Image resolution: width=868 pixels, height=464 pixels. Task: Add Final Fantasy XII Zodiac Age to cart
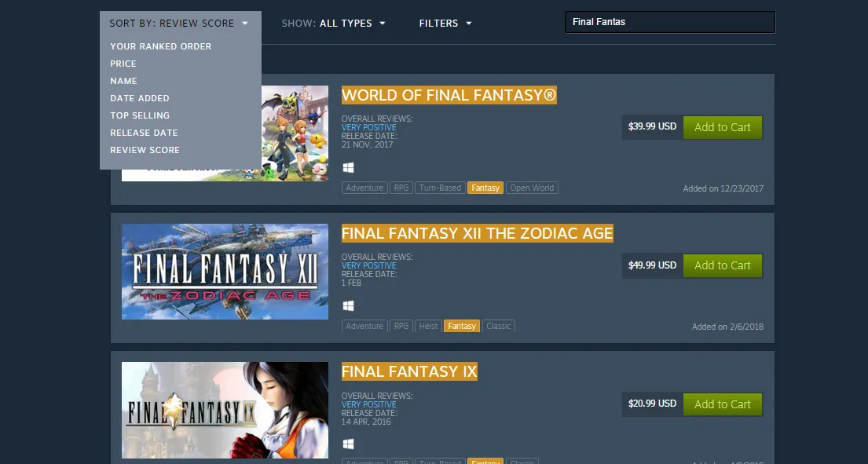click(723, 265)
